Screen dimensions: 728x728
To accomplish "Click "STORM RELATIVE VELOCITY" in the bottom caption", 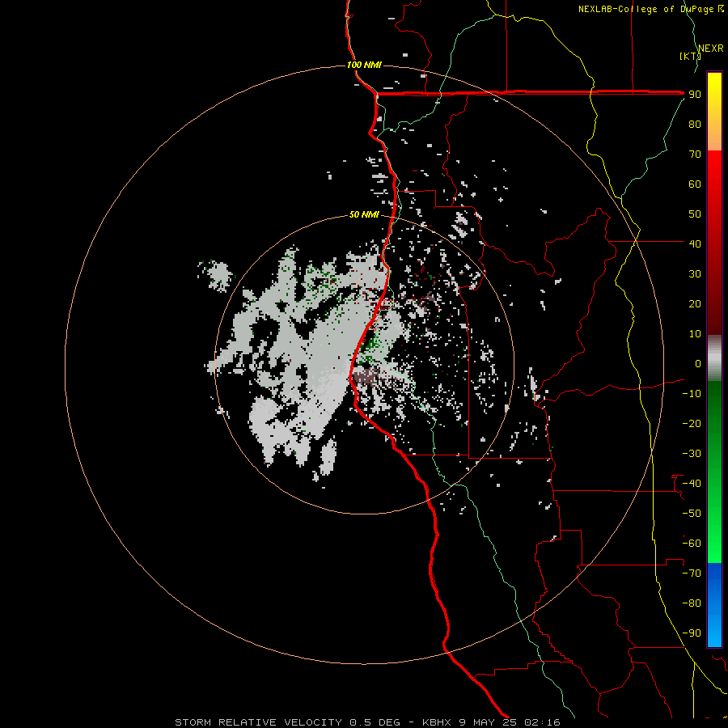I will coord(258,722).
